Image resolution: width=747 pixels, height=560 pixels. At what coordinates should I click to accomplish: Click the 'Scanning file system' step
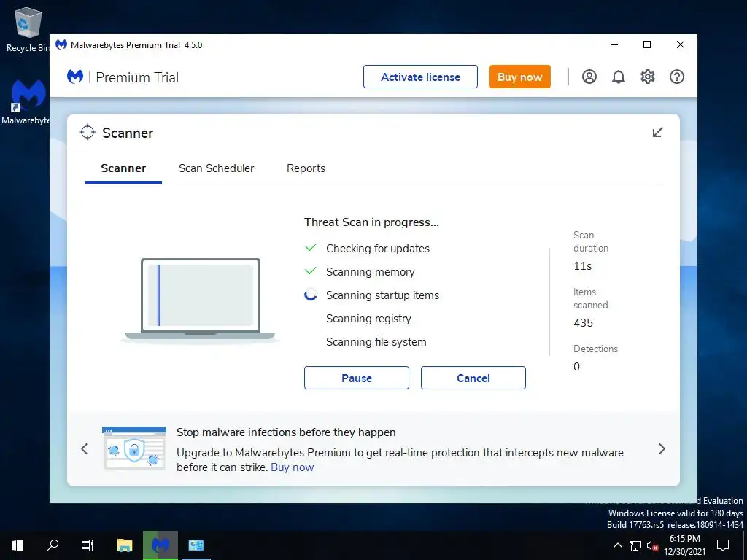(376, 341)
